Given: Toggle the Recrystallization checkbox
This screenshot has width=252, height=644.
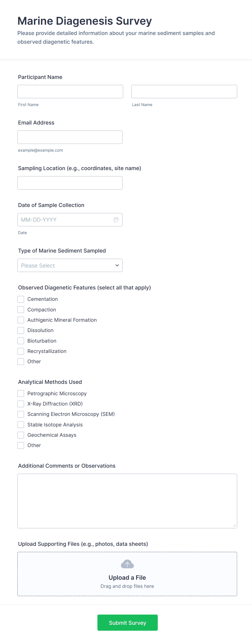Looking at the screenshot, I should pyautogui.click(x=21, y=351).
